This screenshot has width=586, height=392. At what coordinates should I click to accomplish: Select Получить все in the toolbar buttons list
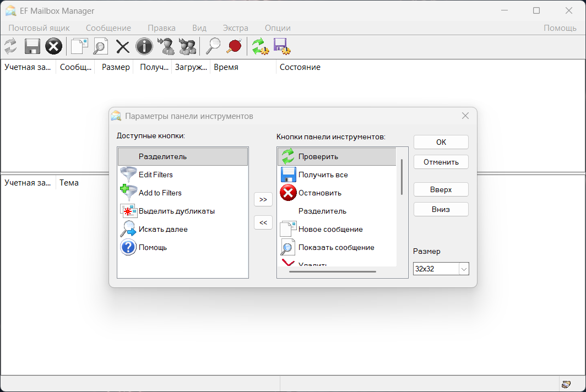pos(323,175)
